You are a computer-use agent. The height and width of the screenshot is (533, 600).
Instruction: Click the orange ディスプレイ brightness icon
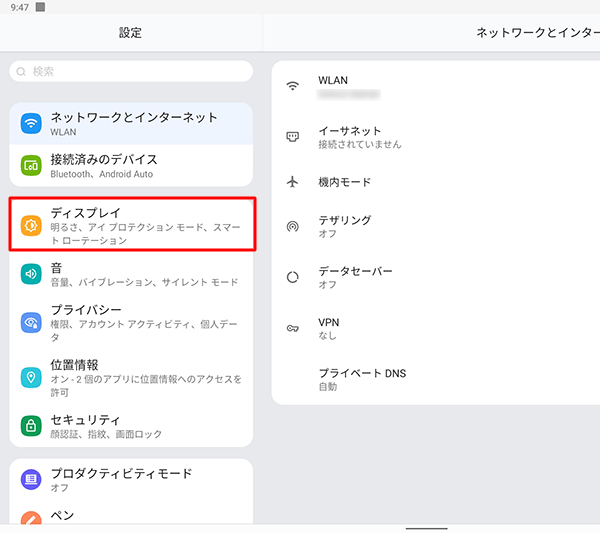pyautogui.click(x=32, y=225)
